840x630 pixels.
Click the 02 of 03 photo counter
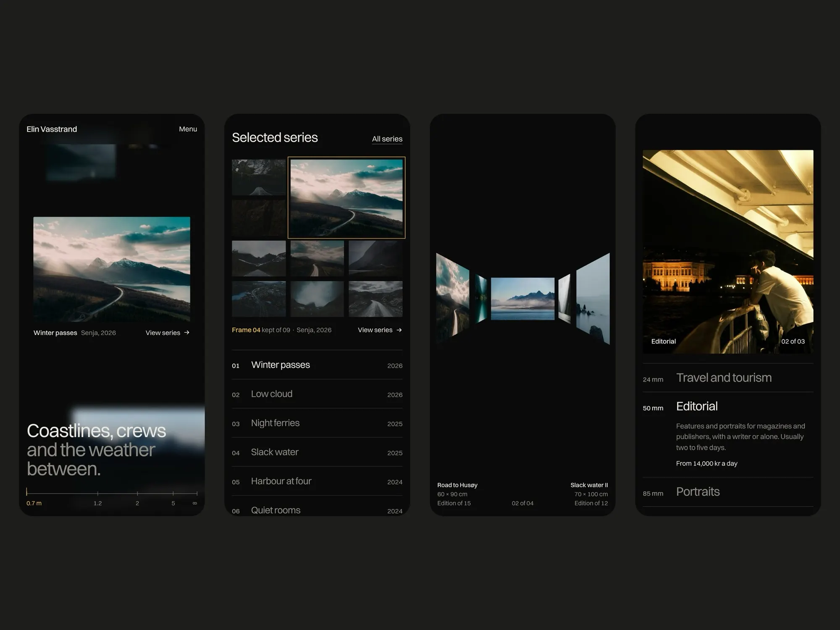click(x=793, y=341)
